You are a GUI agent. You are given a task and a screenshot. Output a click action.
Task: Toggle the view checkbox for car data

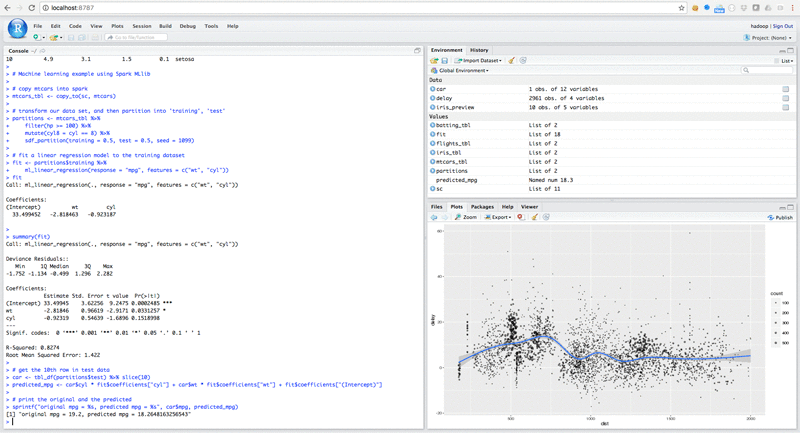[x=786, y=89]
